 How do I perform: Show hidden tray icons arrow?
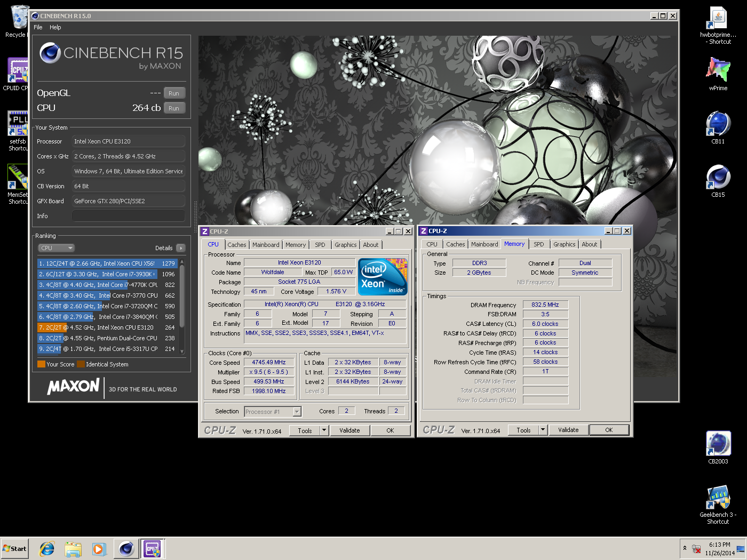point(685,548)
